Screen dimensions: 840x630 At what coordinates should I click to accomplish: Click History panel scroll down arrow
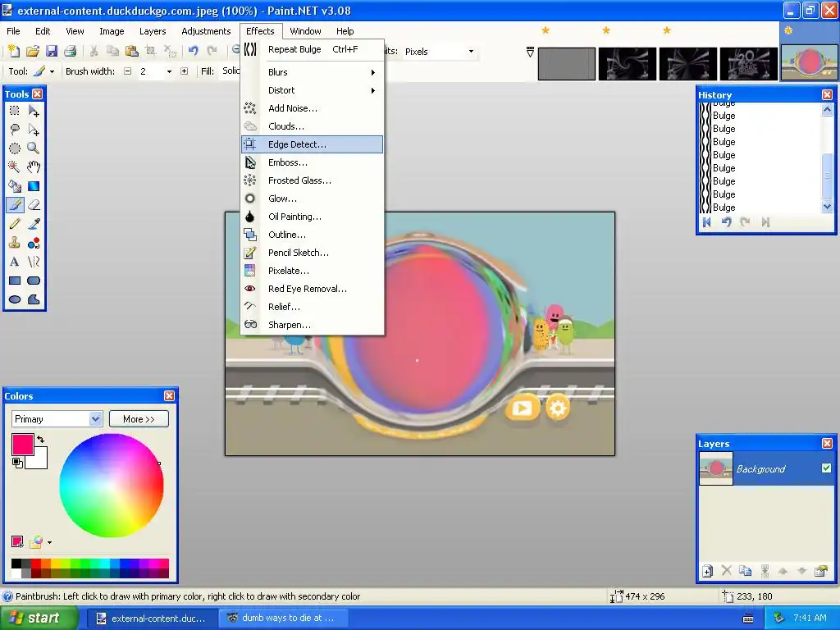[827, 207]
